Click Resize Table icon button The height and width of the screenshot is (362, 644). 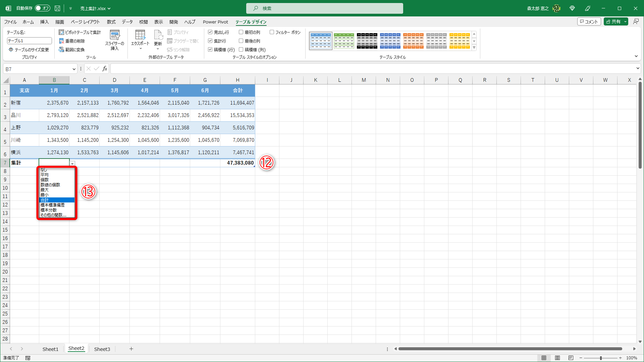coord(11,50)
